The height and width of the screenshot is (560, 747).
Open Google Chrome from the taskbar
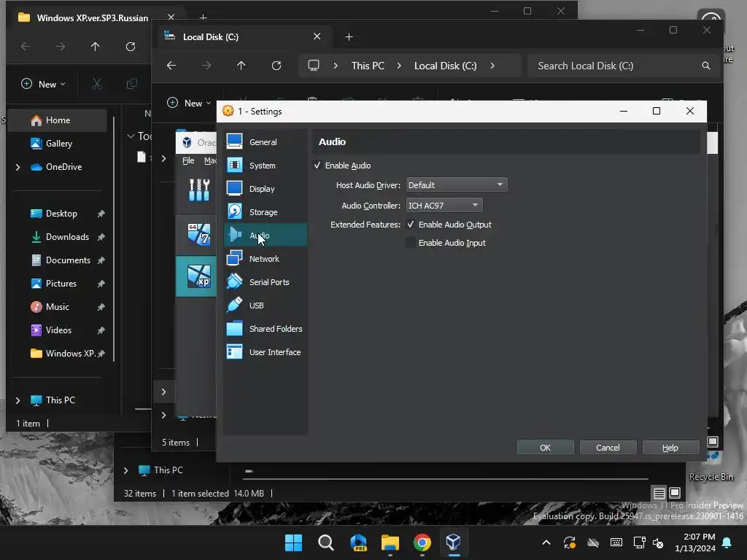pyautogui.click(x=422, y=542)
